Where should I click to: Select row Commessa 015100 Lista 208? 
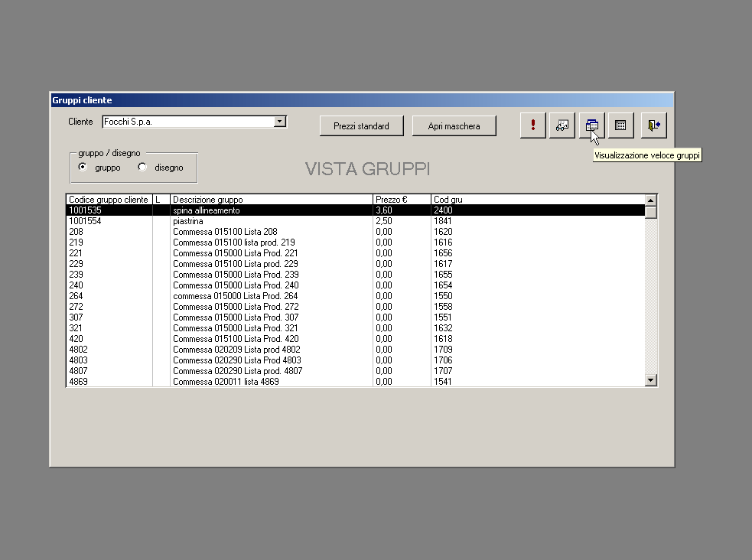pyautogui.click(x=356, y=232)
